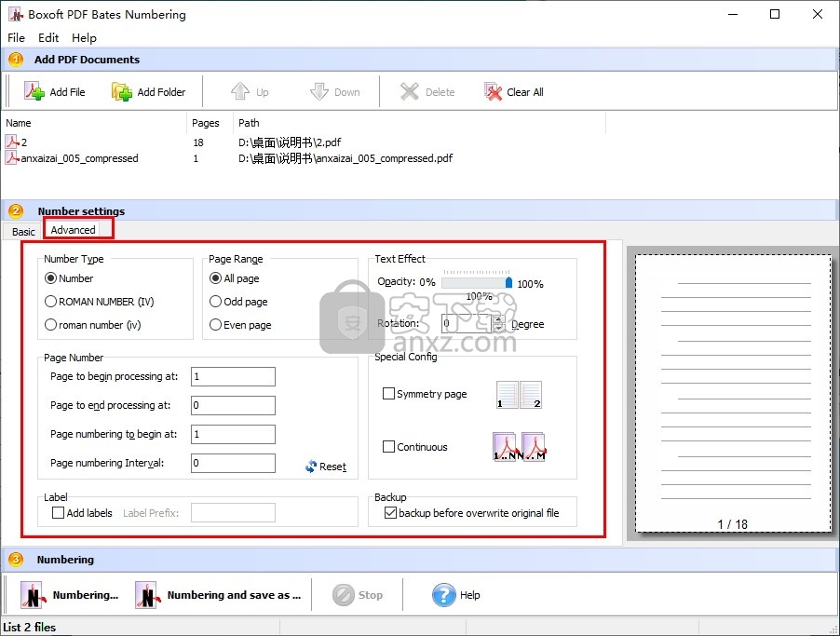
Task: Click the Add PDF Documents section header
Action: point(419,60)
